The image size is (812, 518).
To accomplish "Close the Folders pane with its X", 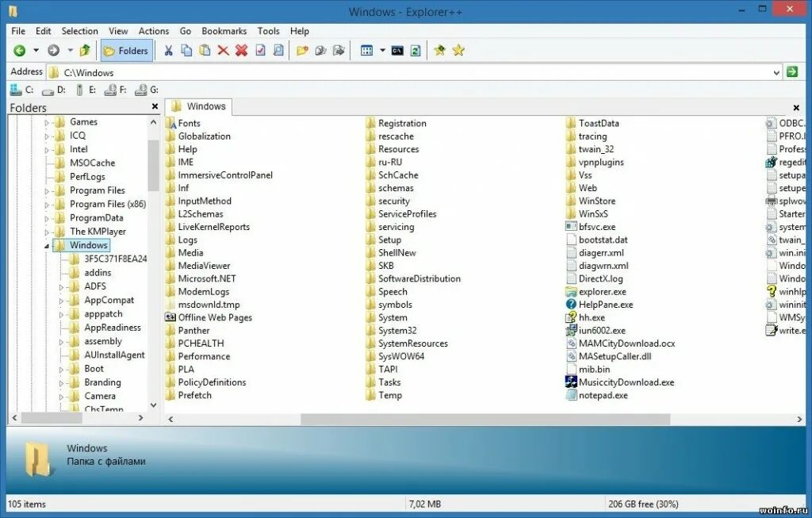I will coord(155,107).
